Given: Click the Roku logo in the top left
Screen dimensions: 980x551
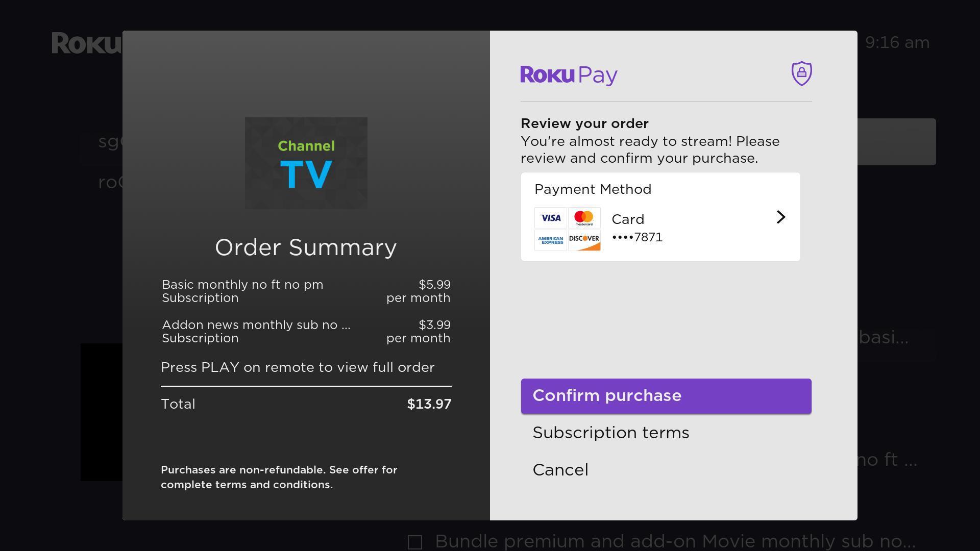Looking at the screenshot, I should point(87,43).
